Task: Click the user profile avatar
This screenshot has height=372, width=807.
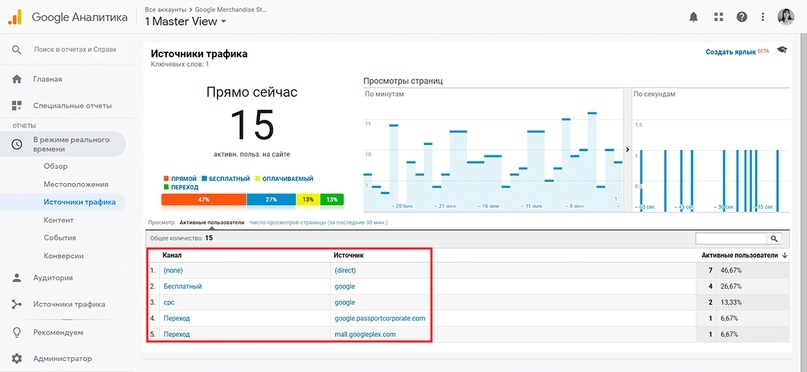Action: (785, 16)
